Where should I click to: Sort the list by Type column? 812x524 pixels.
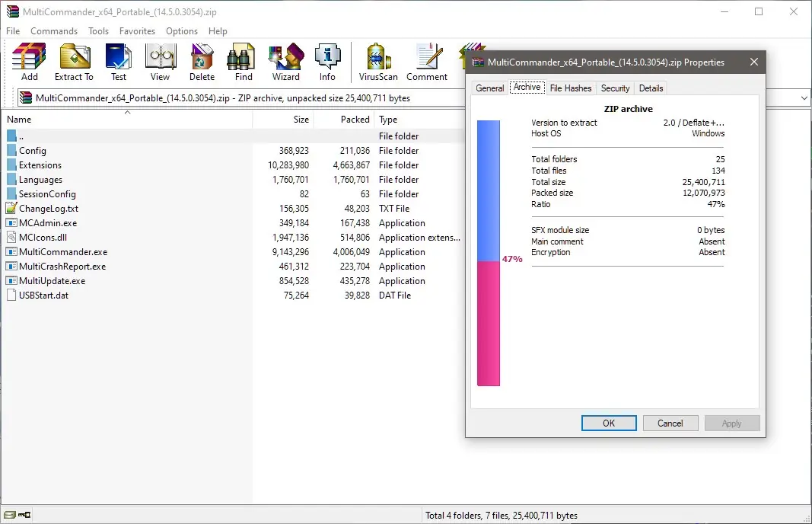click(x=419, y=120)
